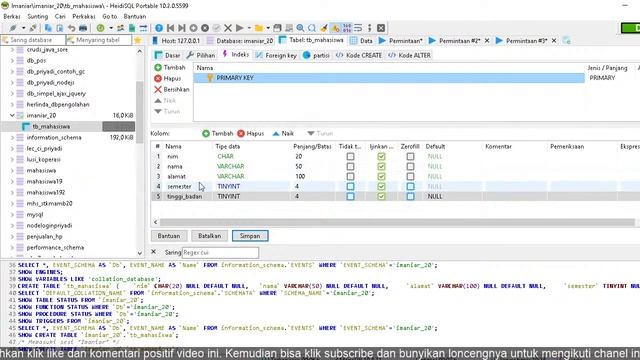Click the print icon in toolbar
The height and width of the screenshot is (360, 640).
[x=83, y=28]
